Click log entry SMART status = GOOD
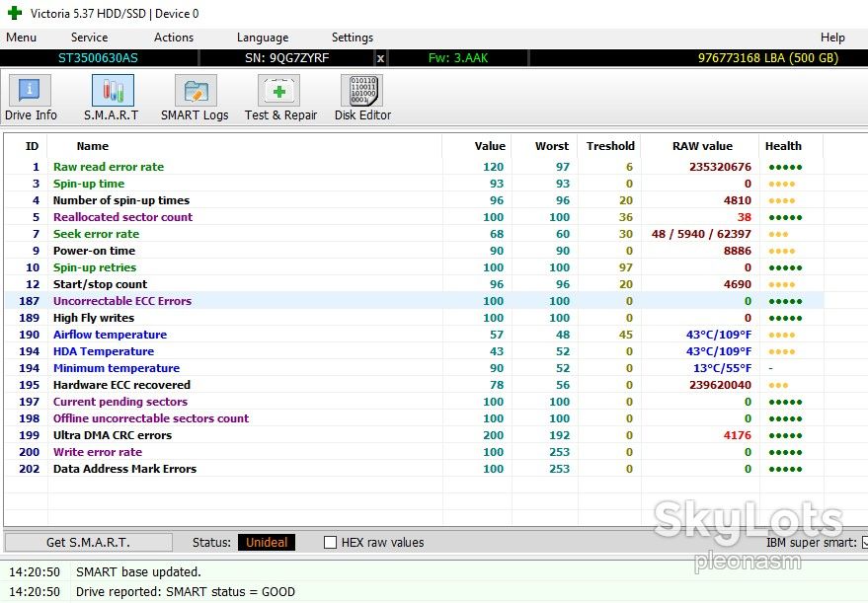The width and height of the screenshot is (868, 603). 186,592
